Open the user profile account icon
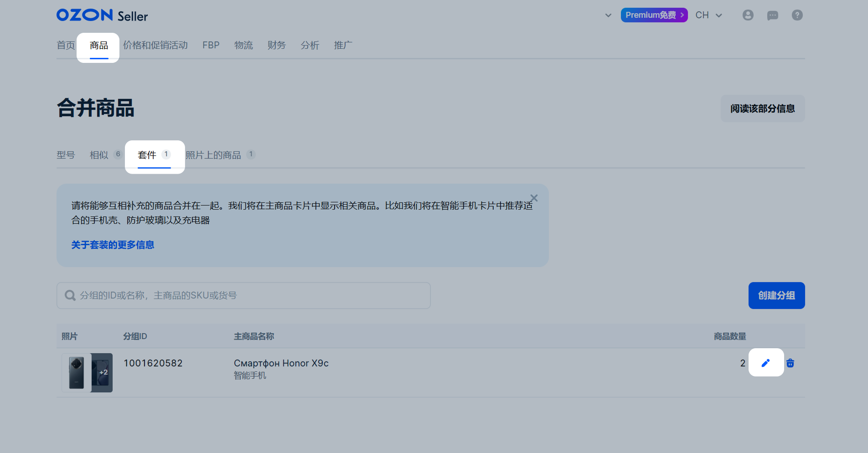The height and width of the screenshot is (453, 868). click(x=748, y=15)
